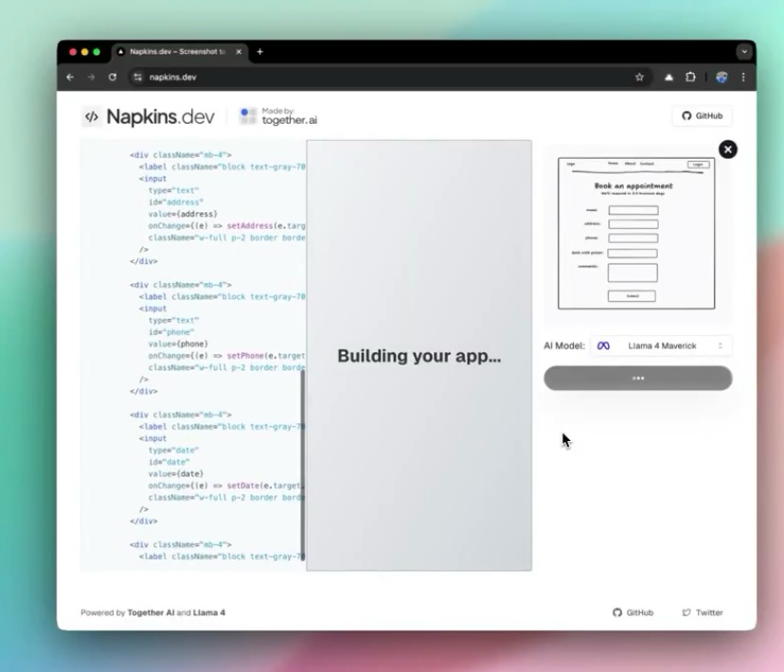
Task: Click the value={phone} code line
Action: click(x=178, y=345)
